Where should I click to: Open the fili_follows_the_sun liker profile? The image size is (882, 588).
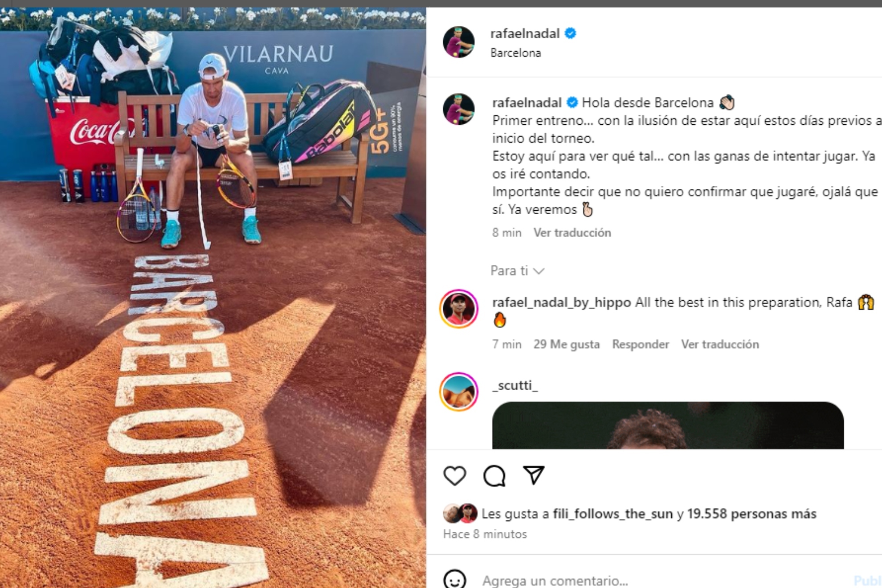point(613,514)
